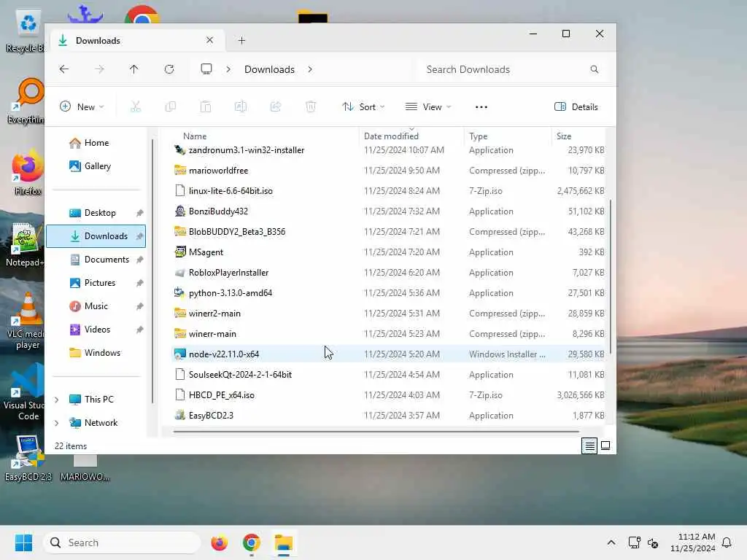
Task: Select the Visual Studio Code desktop icon
Action: point(27,392)
